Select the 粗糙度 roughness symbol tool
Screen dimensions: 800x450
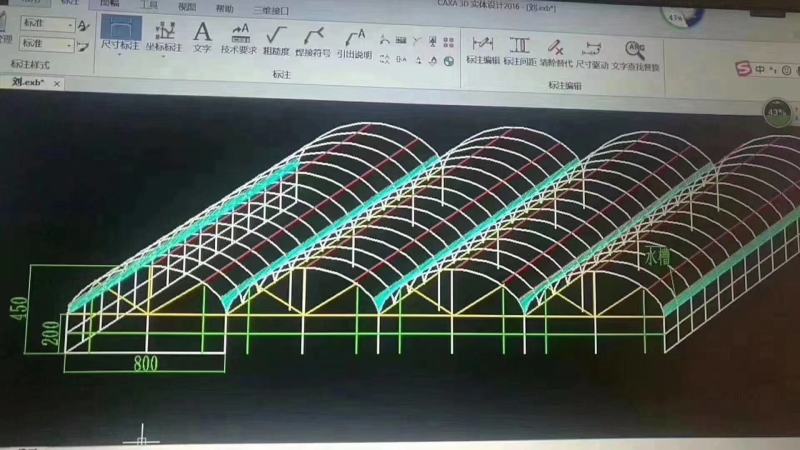click(x=276, y=40)
